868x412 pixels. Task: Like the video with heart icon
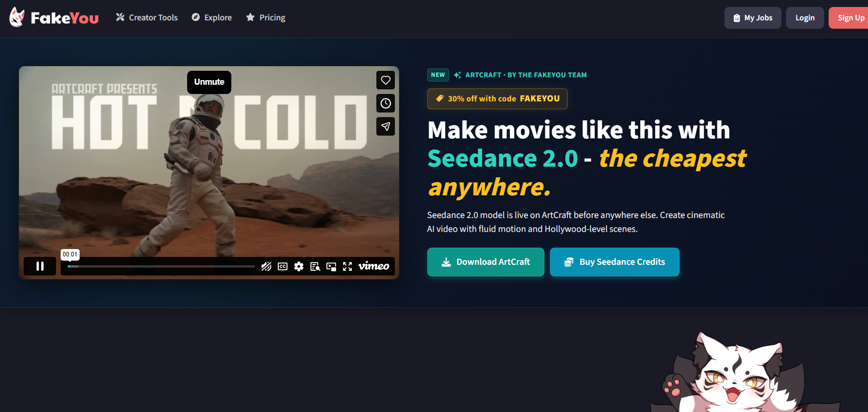click(x=386, y=80)
